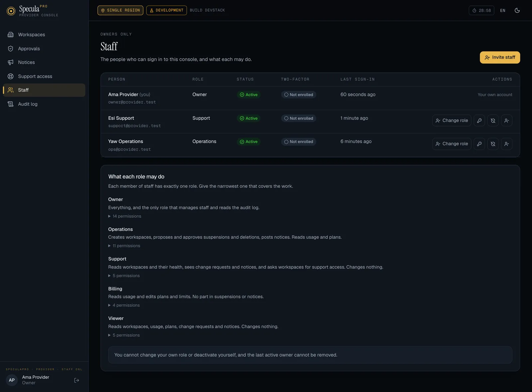Toggle the dark mode moon icon
The image size is (532, 392).
pos(517,10)
